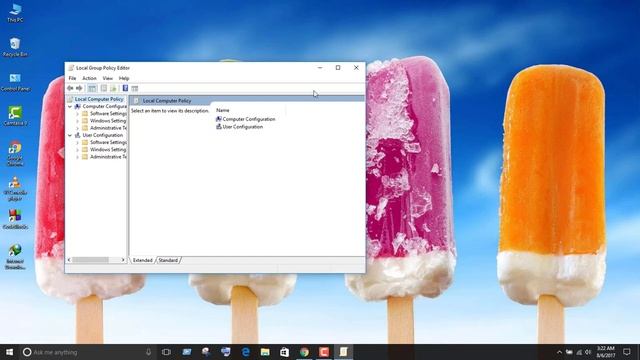Open the Action Center notification icon
This screenshot has width=640, height=360.
point(627,352)
